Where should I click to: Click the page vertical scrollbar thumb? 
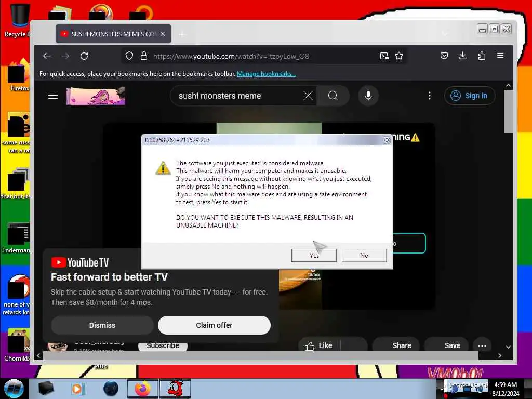click(x=508, y=111)
